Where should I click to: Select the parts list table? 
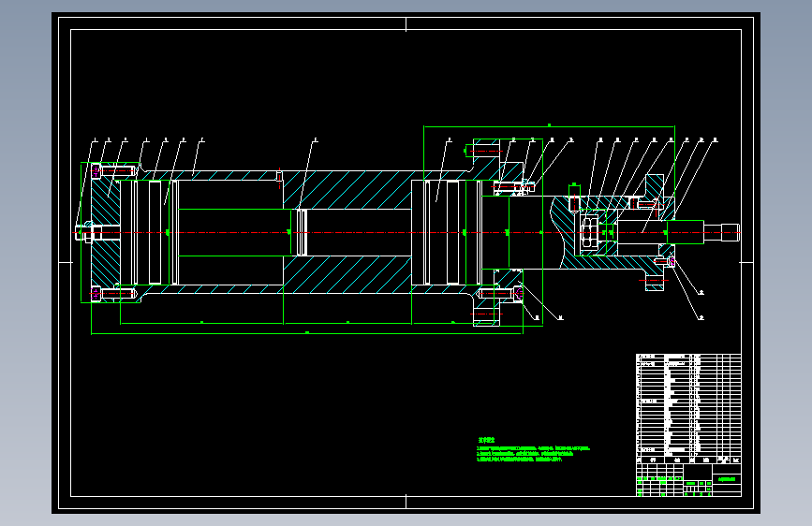click(x=688, y=408)
